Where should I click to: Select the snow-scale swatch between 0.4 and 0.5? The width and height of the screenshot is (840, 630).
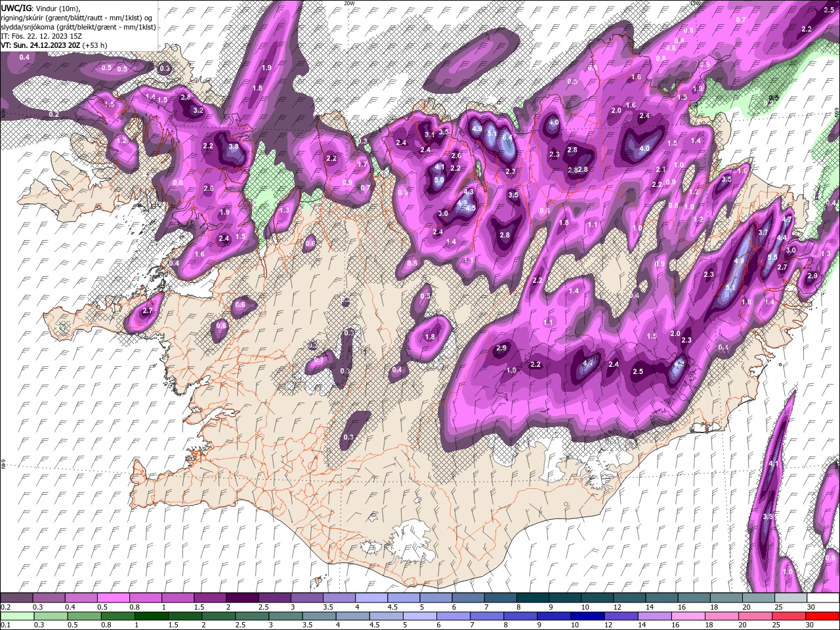click(81, 597)
